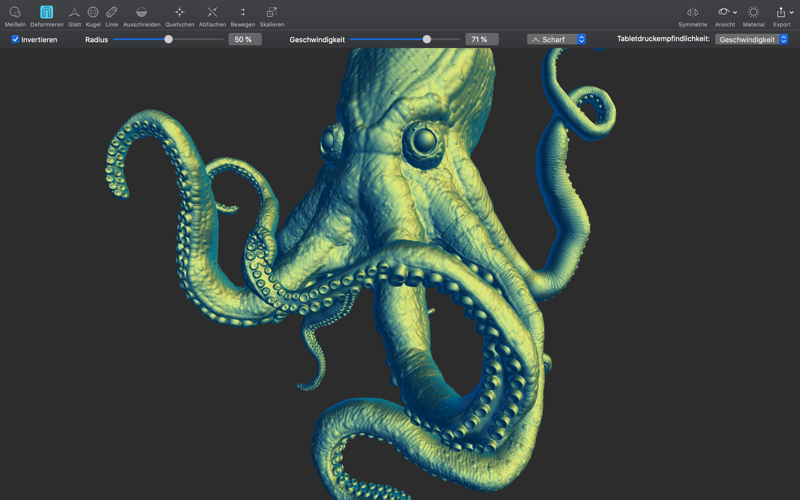Select the Quetschen pinch tool
Screen dimensions: 800x500
pos(180,13)
